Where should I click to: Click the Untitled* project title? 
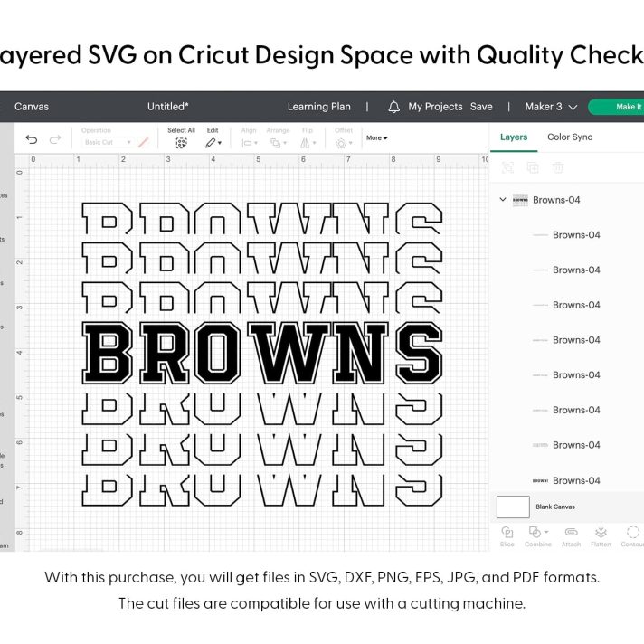[167, 107]
